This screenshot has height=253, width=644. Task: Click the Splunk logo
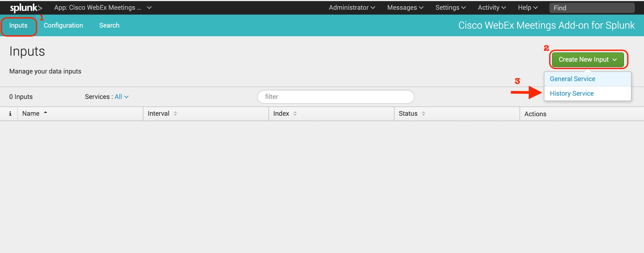[x=26, y=8]
